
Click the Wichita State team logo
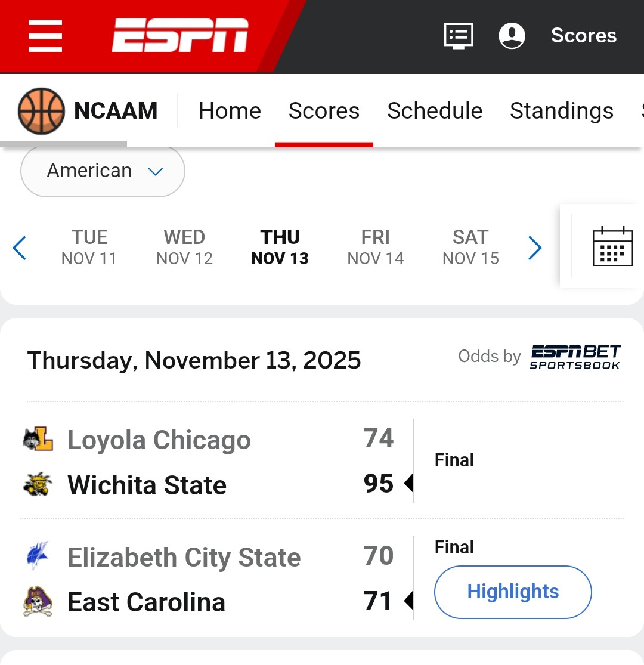tap(38, 485)
